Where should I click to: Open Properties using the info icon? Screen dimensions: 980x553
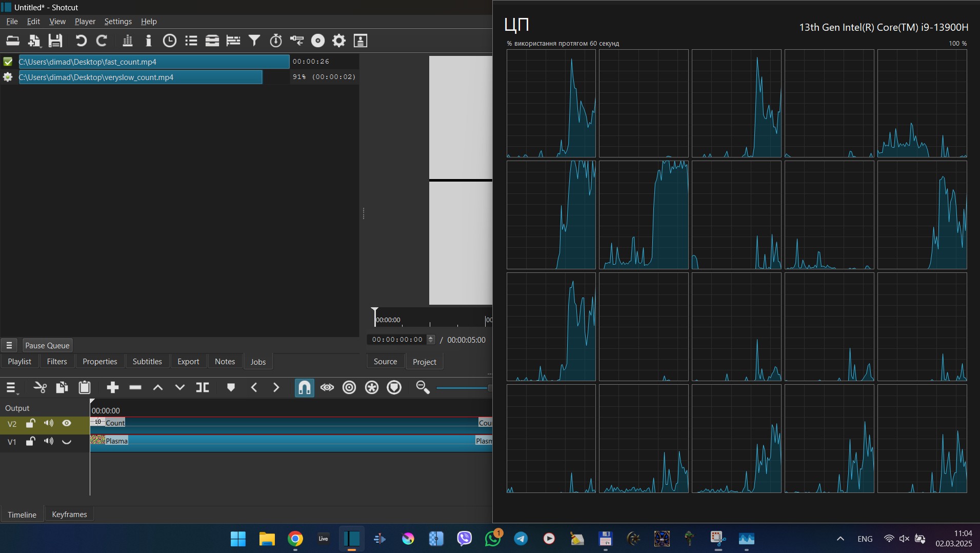pos(148,41)
